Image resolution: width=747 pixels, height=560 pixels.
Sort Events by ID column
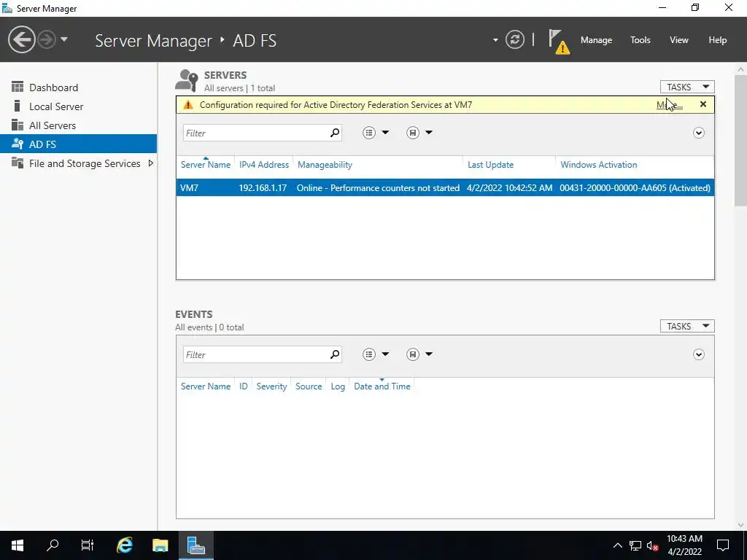coord(243,386)
